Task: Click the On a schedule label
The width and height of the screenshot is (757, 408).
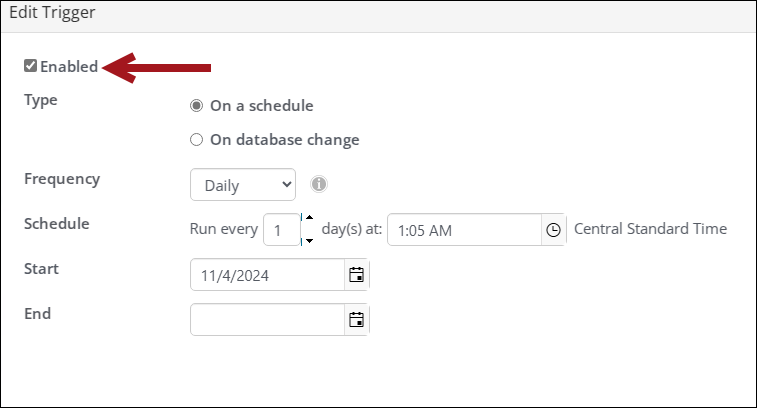Action: click(262, 106)
